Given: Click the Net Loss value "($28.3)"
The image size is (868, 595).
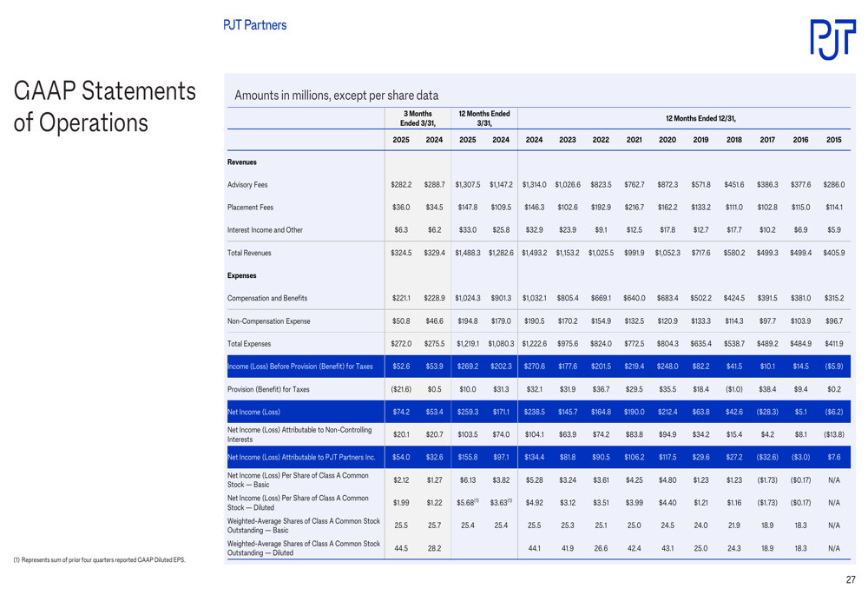Looking at the screenshot, I should pos(767,413).
